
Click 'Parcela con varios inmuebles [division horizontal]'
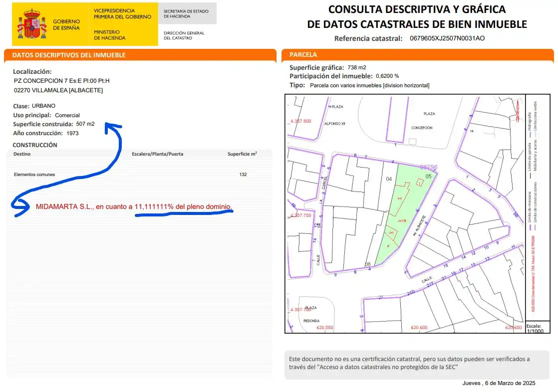tap(370, 85)
